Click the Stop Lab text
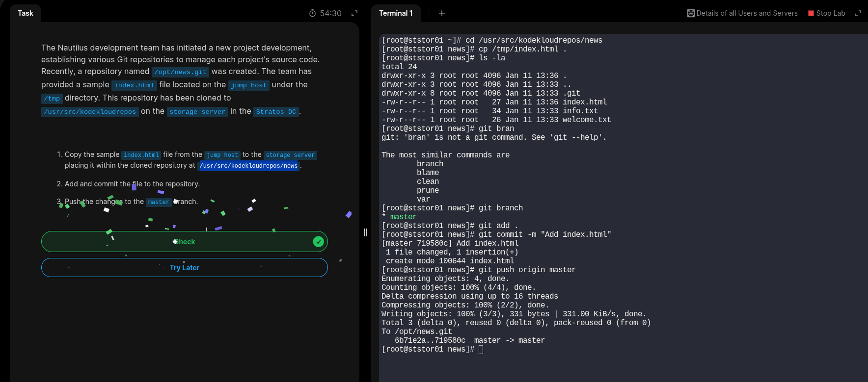This screenshot has width=868, height=382. [830, 13]
